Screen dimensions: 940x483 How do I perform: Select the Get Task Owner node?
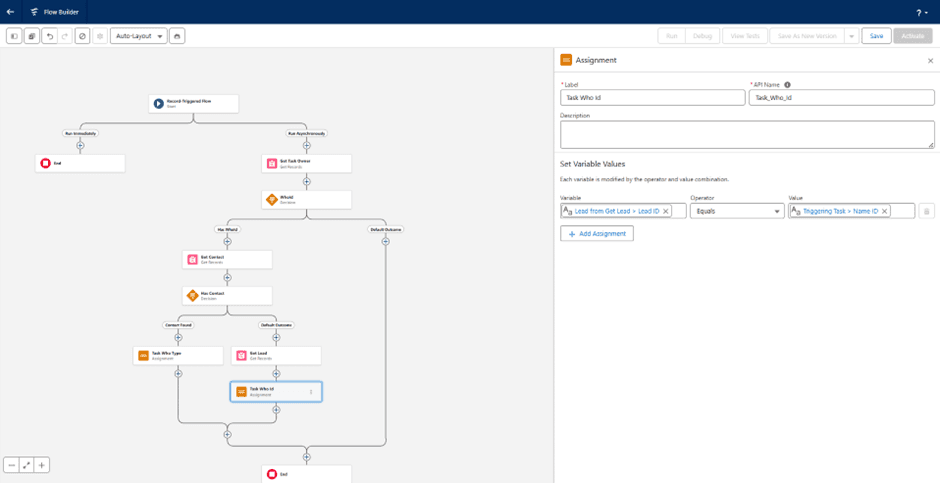tap(306, 163)
